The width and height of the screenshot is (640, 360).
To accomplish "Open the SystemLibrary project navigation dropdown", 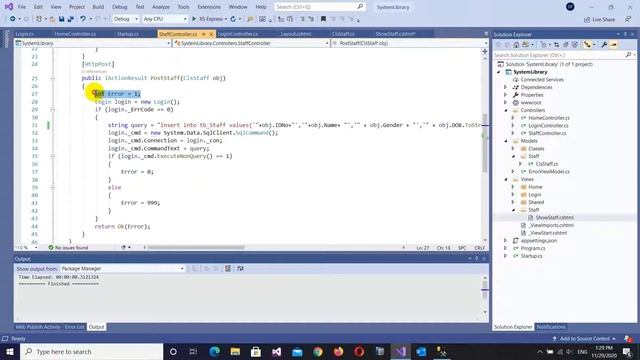I will click(x=93, y=43).
